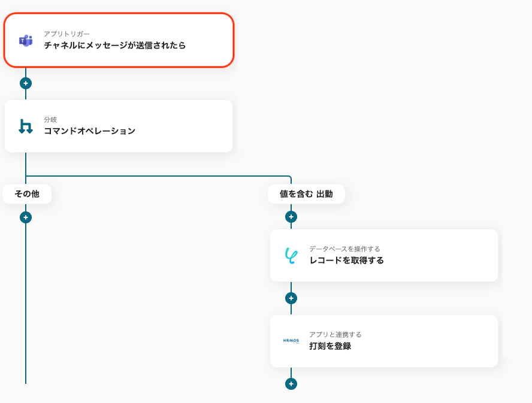Open the コマンドオペレーション branch card
This screenshot has width=532, height=403.
(x=119, y=126)
